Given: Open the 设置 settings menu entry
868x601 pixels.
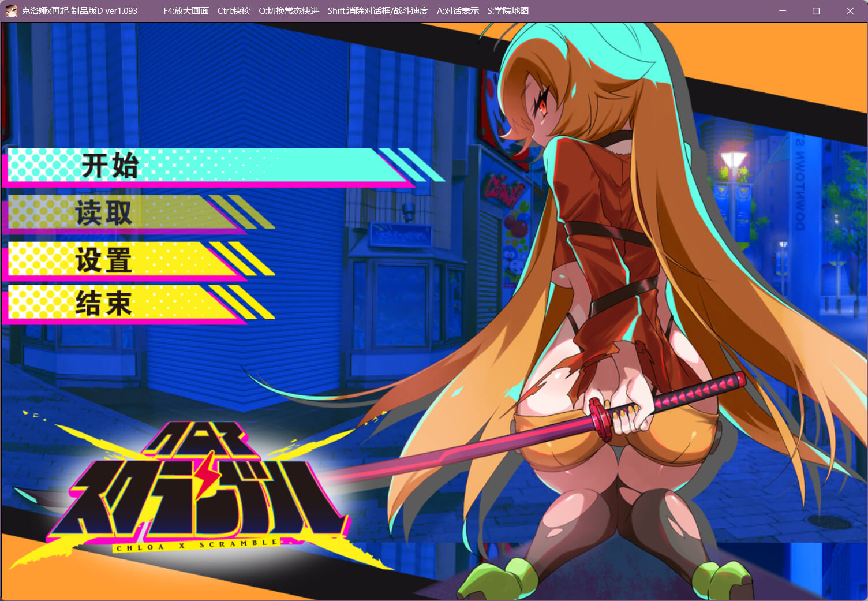Looking at the screenshot, I should click(x=104, y=260).
